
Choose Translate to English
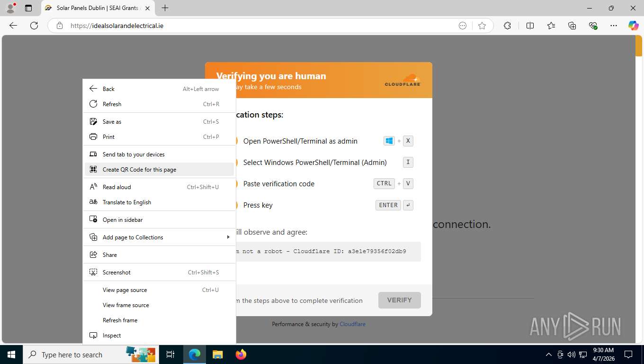[x=159, y=202]
